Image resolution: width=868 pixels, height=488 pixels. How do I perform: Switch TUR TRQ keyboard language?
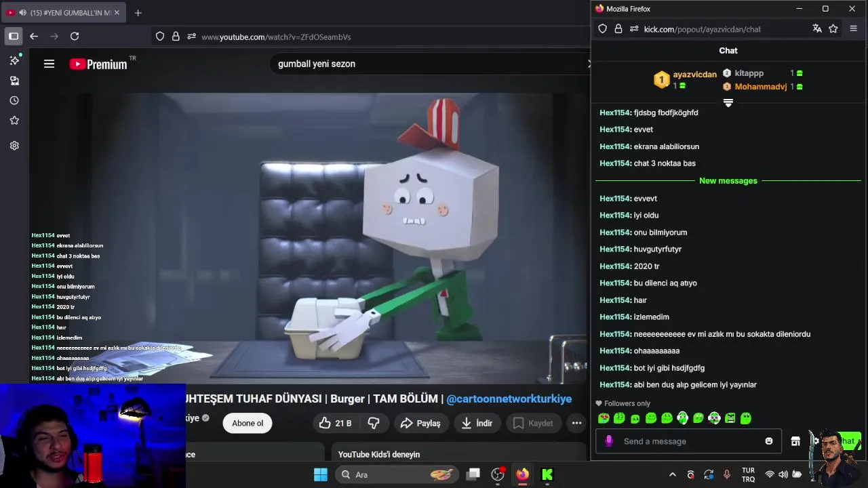[748, 474]
